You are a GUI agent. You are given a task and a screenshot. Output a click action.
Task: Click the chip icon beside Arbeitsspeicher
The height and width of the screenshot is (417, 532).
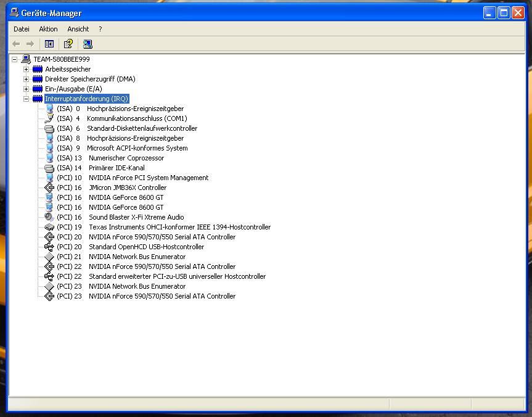point(38,69)
